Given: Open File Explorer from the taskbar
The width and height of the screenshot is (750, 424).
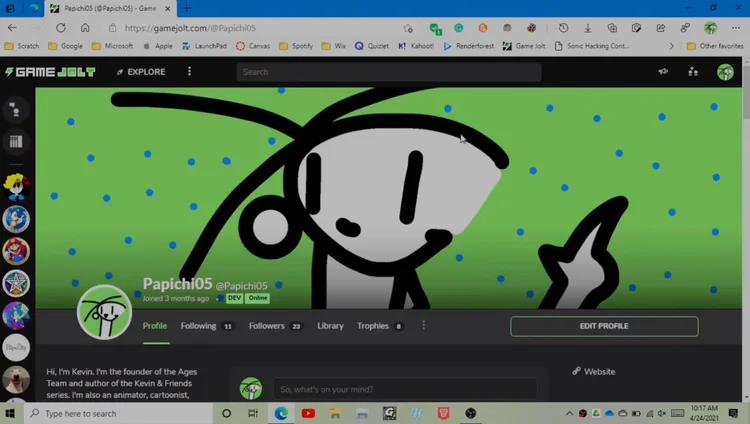Looking at the screenshot, I should [x=335, y=413].
